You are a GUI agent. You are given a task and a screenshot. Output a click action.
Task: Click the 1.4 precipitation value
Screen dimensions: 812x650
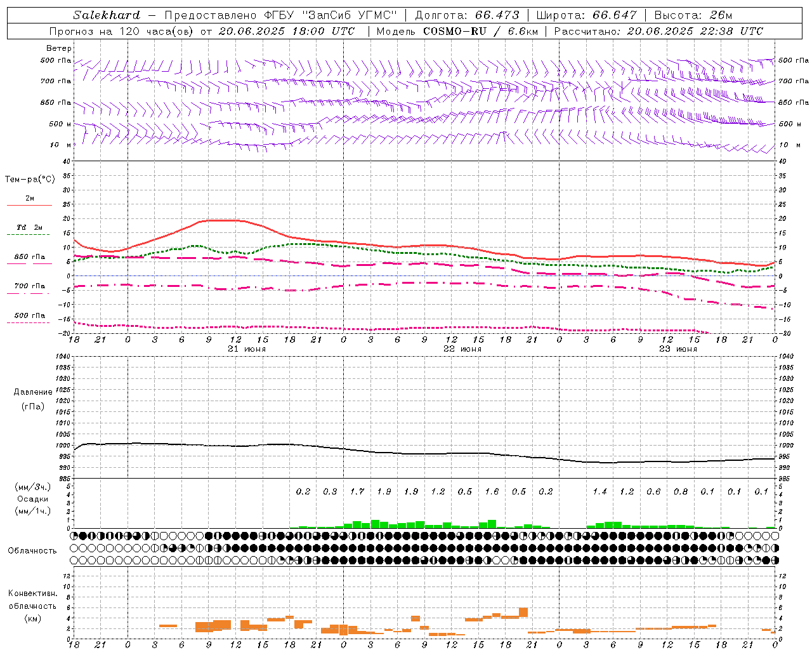tap(599, 491)
